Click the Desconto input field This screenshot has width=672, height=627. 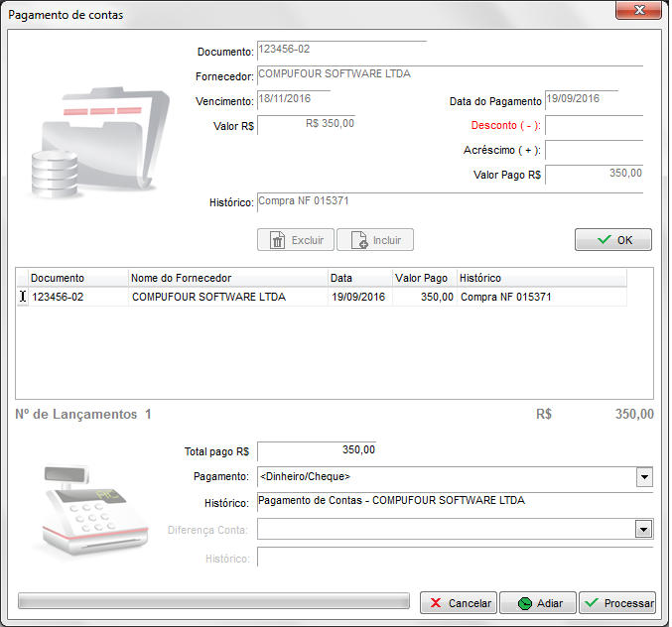click(594, 126)
